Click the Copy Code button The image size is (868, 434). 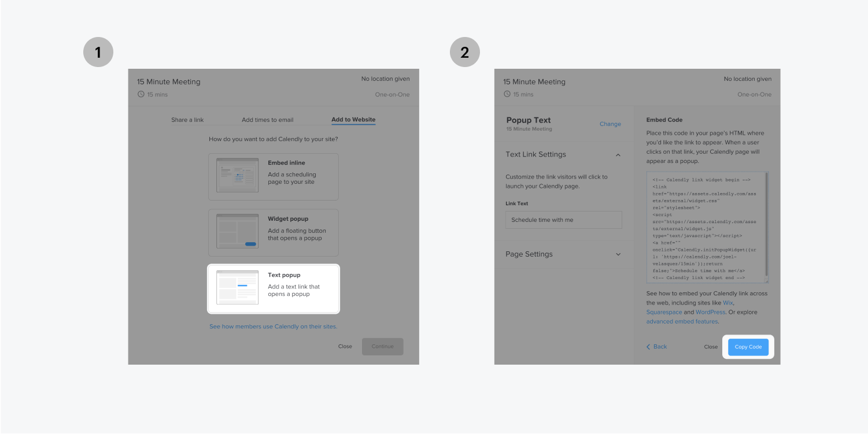pyautogui.click(x=748, y=347)
